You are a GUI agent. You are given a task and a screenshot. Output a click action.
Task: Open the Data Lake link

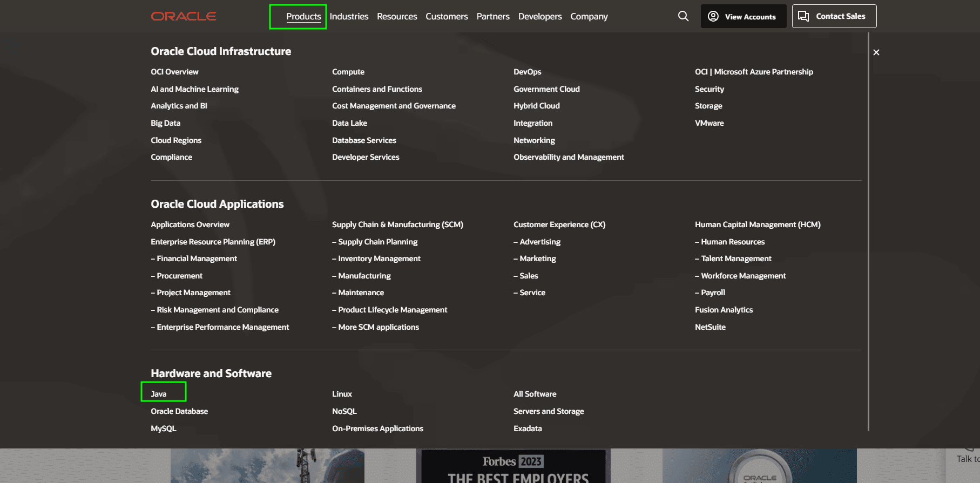349,123
